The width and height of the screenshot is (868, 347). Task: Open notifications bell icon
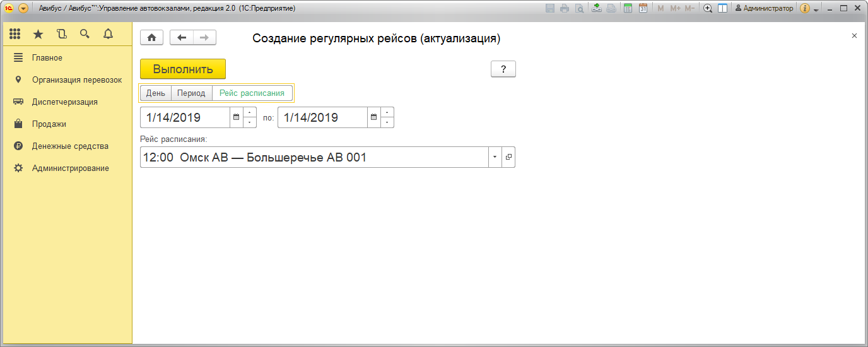[108, 34]
